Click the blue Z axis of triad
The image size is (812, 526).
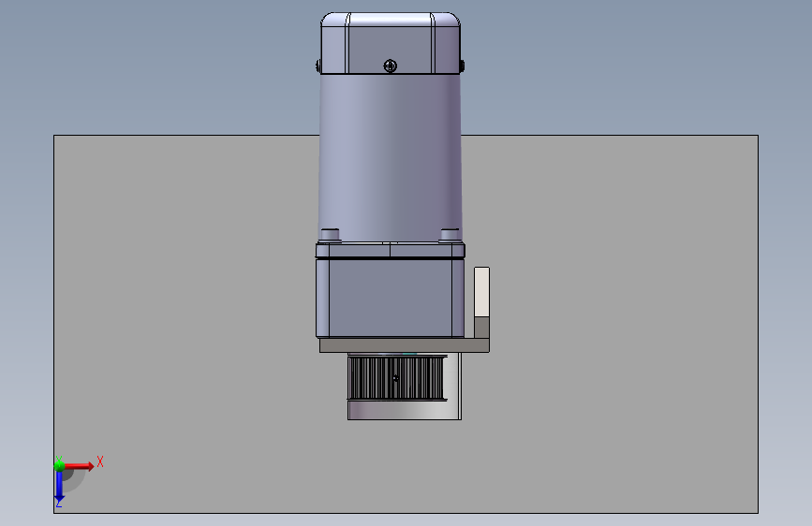[x=59, y=487]
